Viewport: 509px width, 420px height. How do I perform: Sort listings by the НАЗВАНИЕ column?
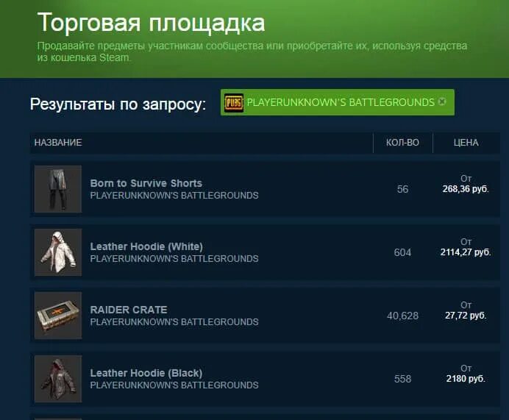(x=58, y=143)
